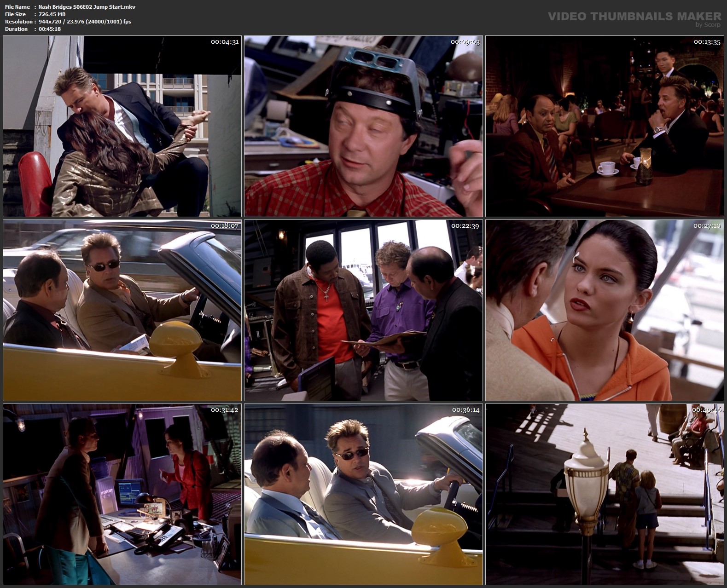The image size is (727, 588).
Task: Click the thumbnail stamped 00:31:42
Action: pyautogui.click(x=122, y=494)
